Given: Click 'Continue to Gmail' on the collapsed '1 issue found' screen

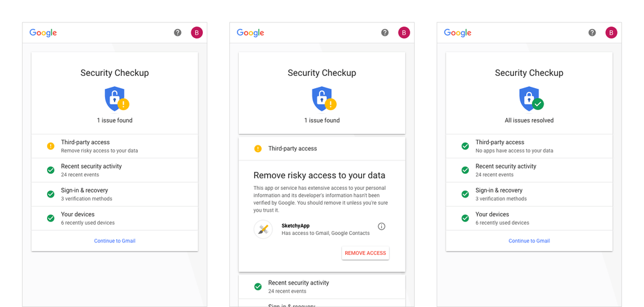Looking at the screenshot, I should click(115, 241).
